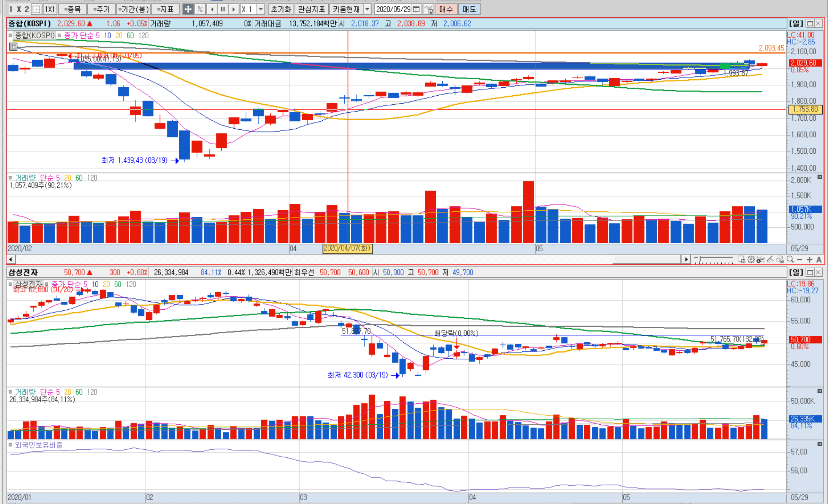Open the calendar date picker icon

416,9
